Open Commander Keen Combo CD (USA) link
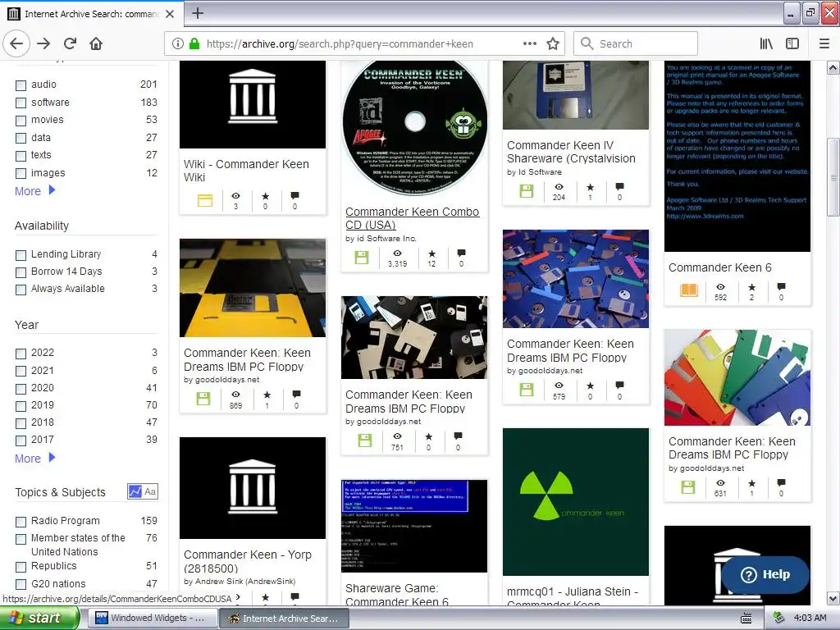Image resolution: width=840 pixels, height=630 pixels. pos(412,218)
